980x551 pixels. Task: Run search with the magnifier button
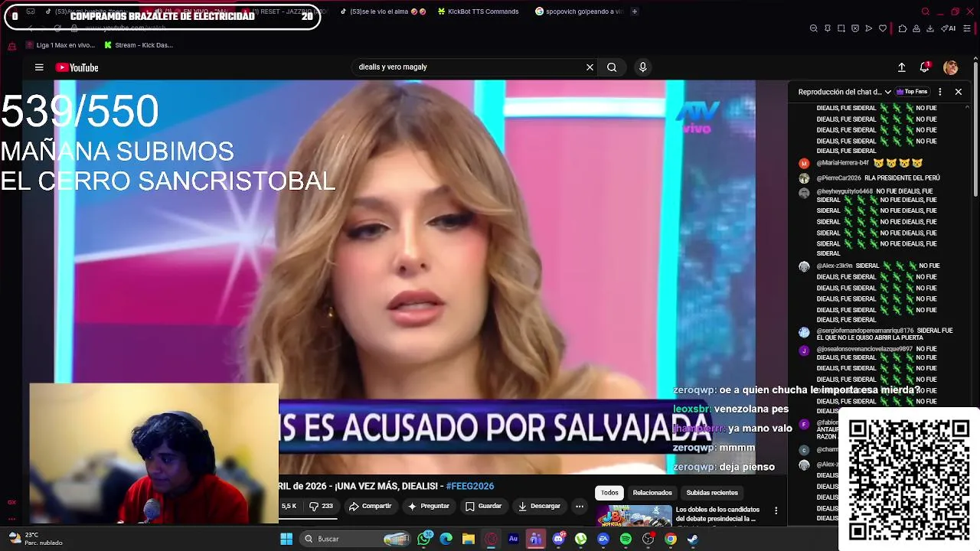[612, 67]
